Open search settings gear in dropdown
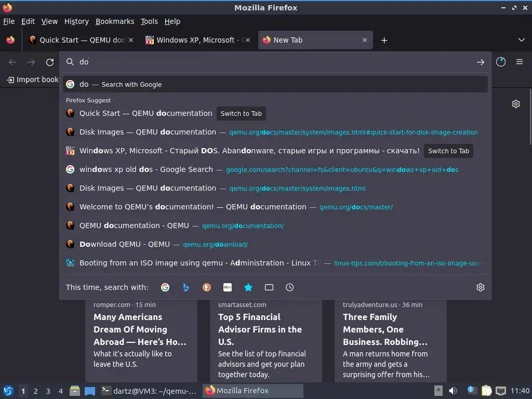The image size is (532, 399). pyautogui.click(x=481, y=287)
